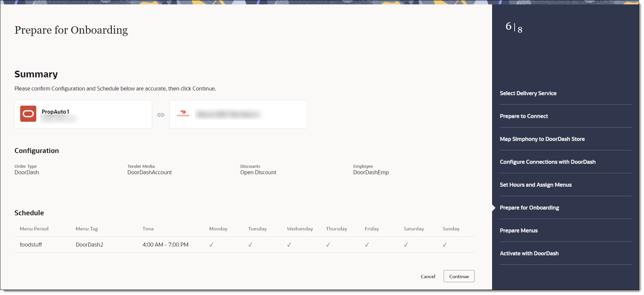Click the Wednesday checkmark for foodstuff
Viewport: 644px width, 295px height.
[289, 245]
